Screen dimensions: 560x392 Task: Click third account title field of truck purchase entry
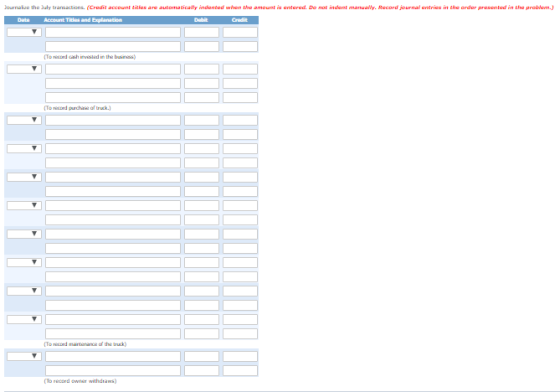113,97
